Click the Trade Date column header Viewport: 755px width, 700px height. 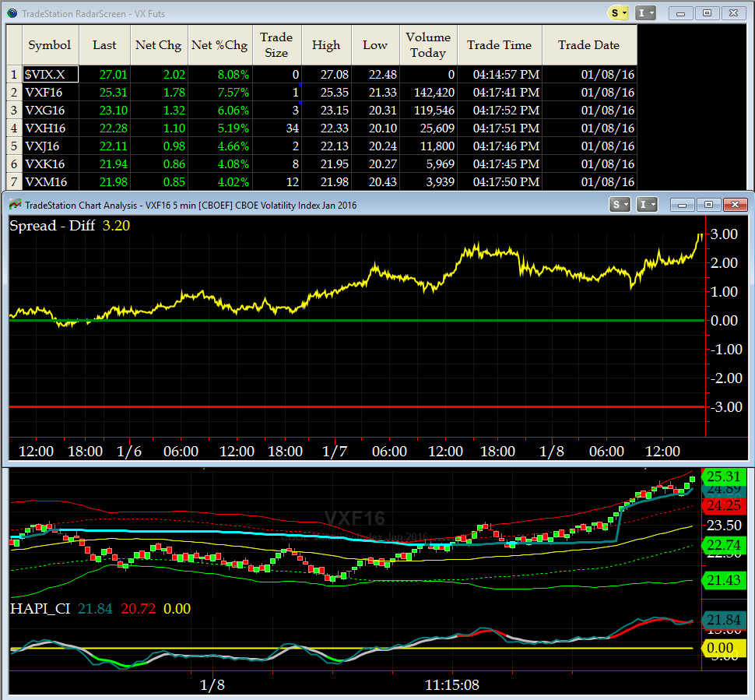tap(589, 45)
